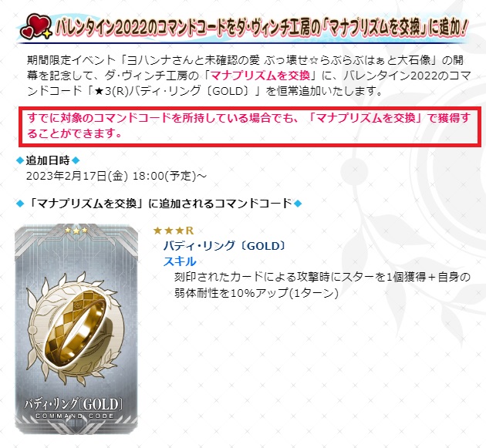Click the skill description text
The height and width of the screenshot is (448, 486).
click(x=322, y=285)
